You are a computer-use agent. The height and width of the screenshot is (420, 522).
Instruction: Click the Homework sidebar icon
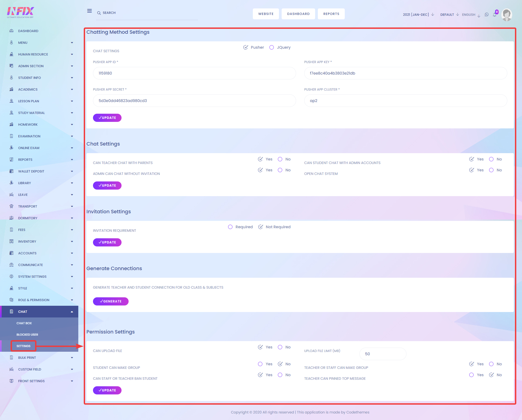click(11, 124)
